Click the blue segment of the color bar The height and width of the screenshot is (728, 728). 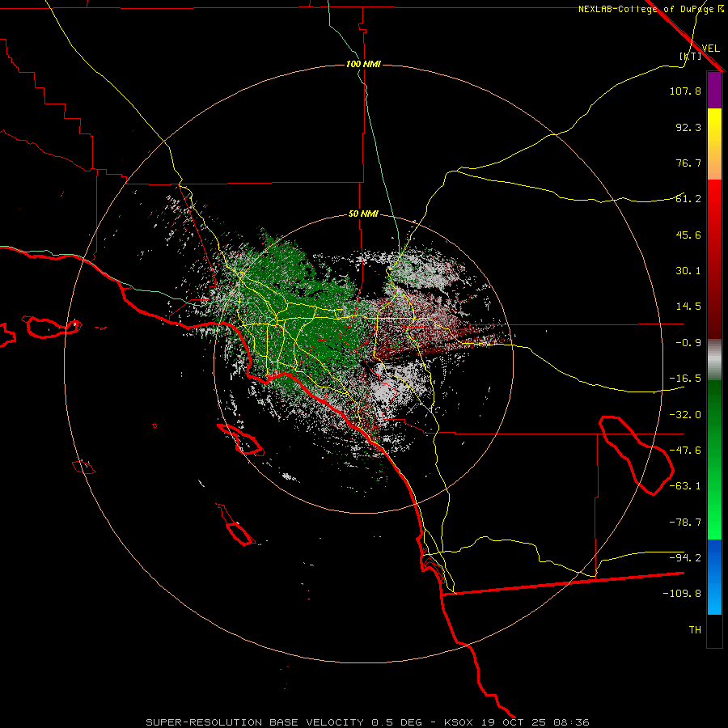[714, 577]
